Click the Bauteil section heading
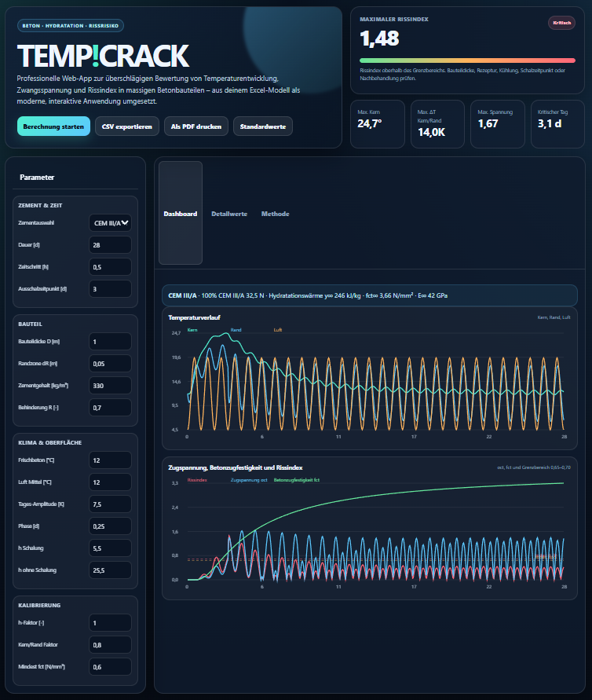The image size is (592, 700). coord(31,324)
